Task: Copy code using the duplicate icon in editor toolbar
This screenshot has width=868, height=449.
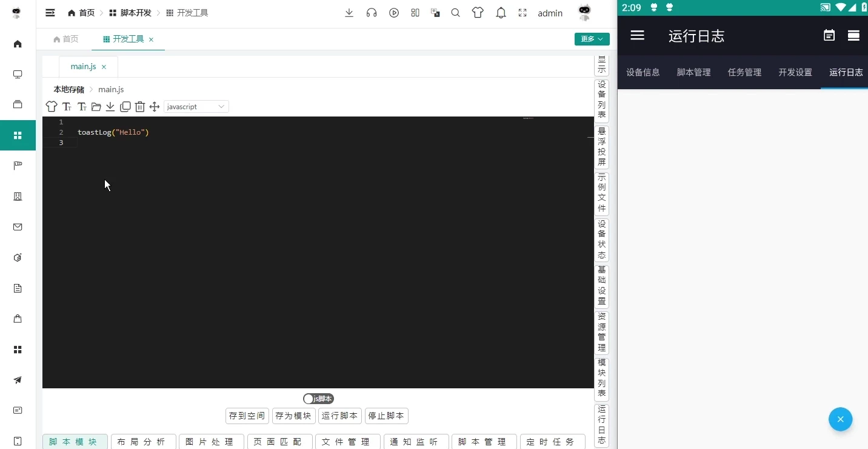Action: (125, 106)
